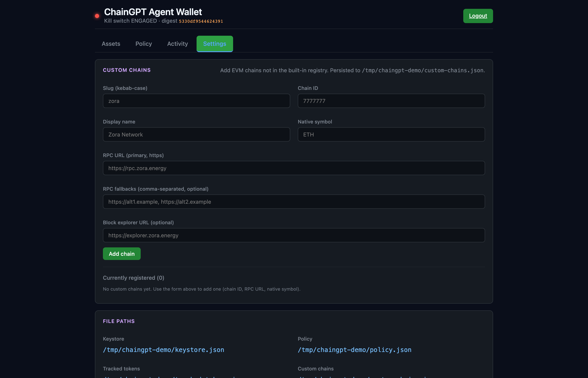The height and width of the screenshot is (378, 588).
Task: Click the Logout button
Action: click(478, 16)
